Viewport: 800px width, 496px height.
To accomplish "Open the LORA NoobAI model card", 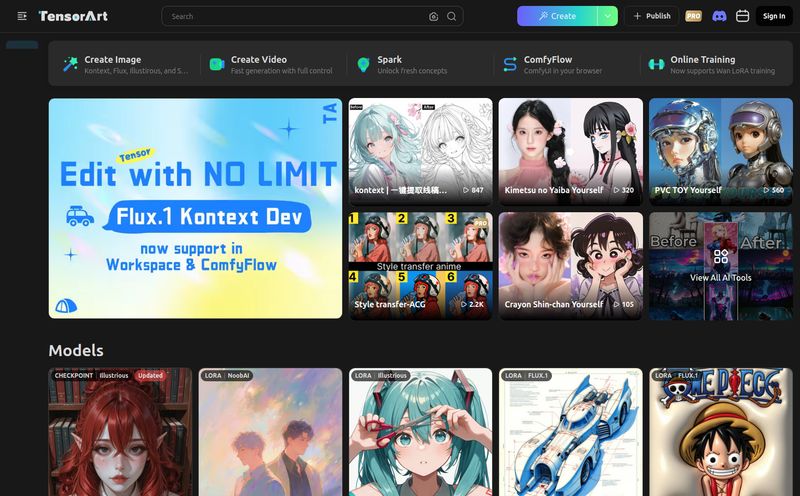I will 270,432.
